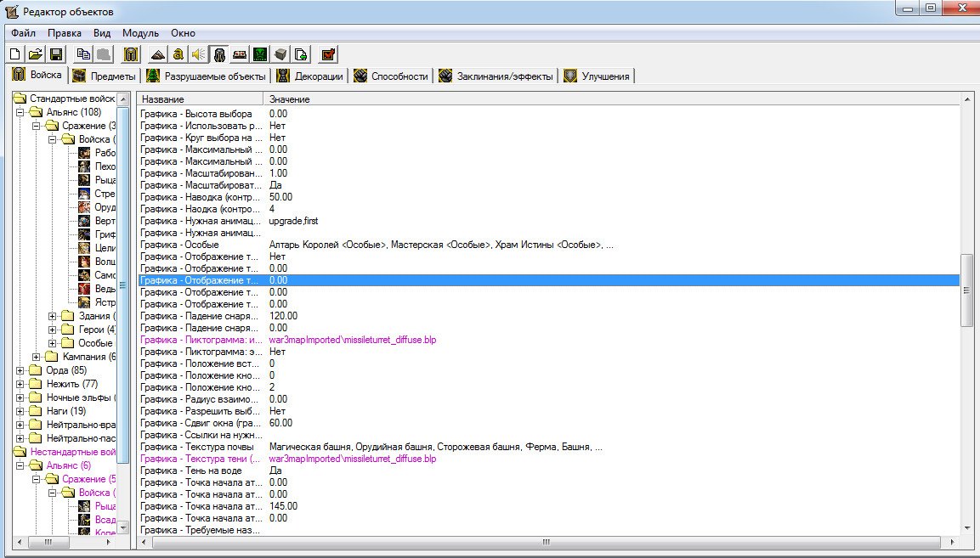980x558 pixels.
Task: Switch to the Войска tab
Action: click(x=37, y=75)
